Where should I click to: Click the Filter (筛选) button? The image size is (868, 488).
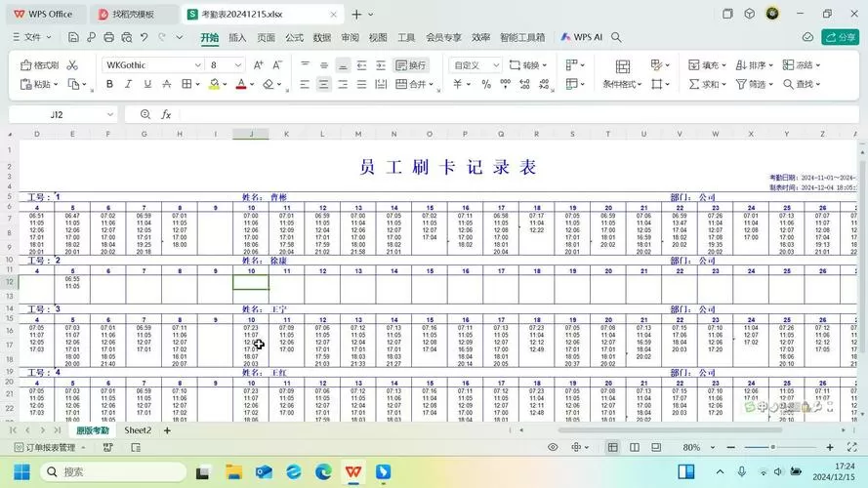tap(754, 84)
